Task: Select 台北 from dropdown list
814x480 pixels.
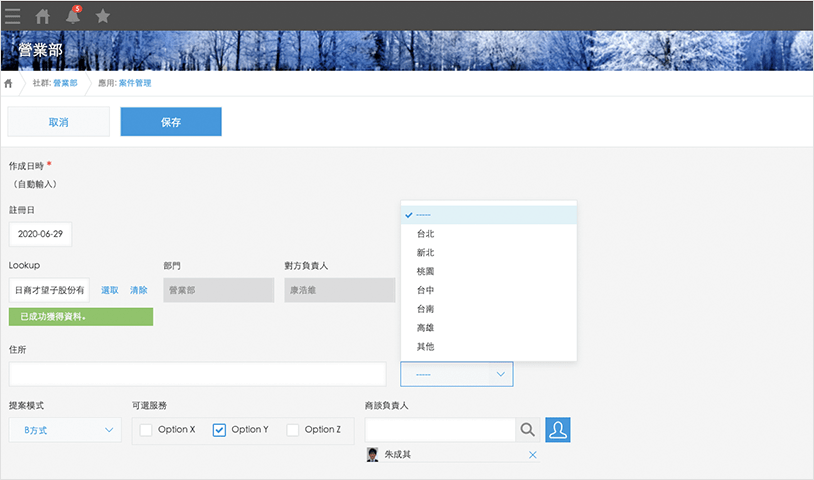Action: pos(489,234)
